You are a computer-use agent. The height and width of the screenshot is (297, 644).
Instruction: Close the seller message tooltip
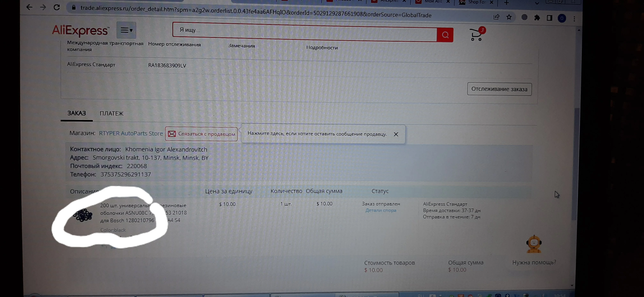point(396,134)
